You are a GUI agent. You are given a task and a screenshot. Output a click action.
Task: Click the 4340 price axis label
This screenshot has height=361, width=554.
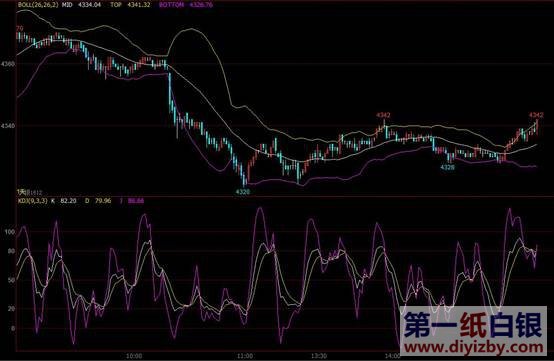(x=8, y=125)
